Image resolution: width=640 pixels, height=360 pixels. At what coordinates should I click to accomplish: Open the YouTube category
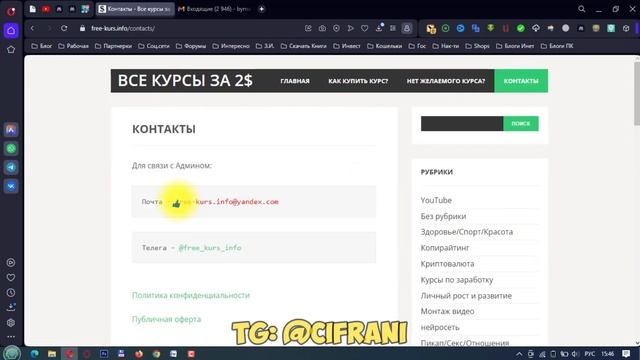coord(436,200)
